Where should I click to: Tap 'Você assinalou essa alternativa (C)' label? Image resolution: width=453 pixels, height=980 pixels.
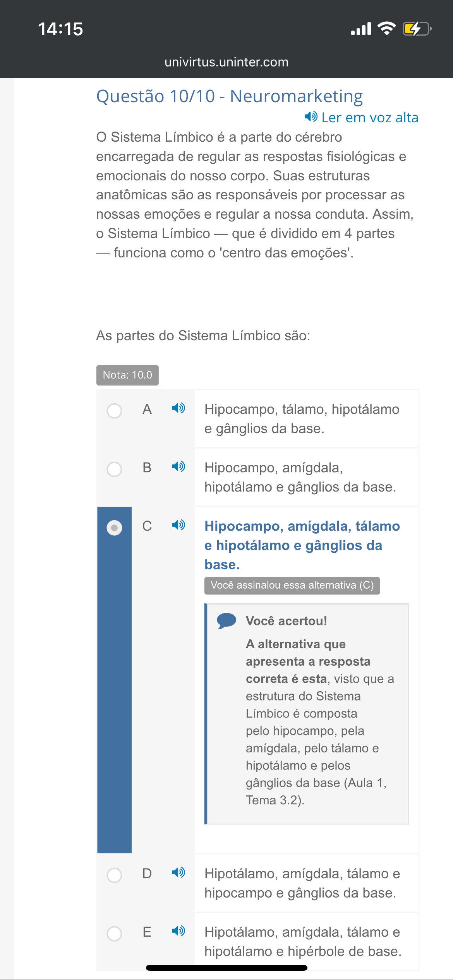point(292,585)
